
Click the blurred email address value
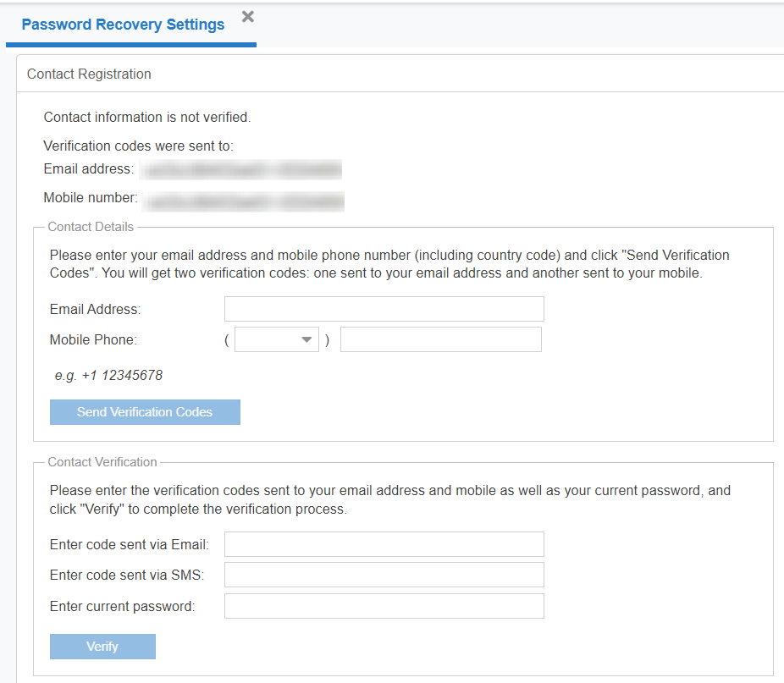pyautogui.click(x=241, y=170)
